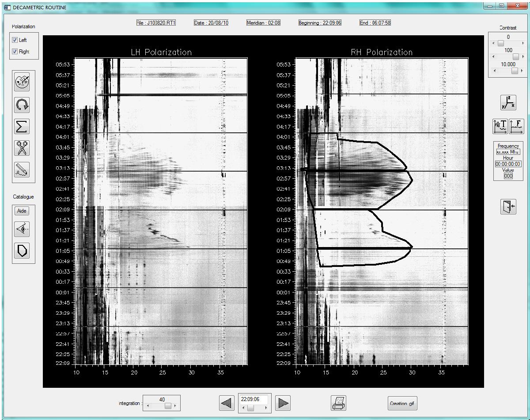Step back with the left triangle button
The image size is (530, 420).
tap(227, 403)
